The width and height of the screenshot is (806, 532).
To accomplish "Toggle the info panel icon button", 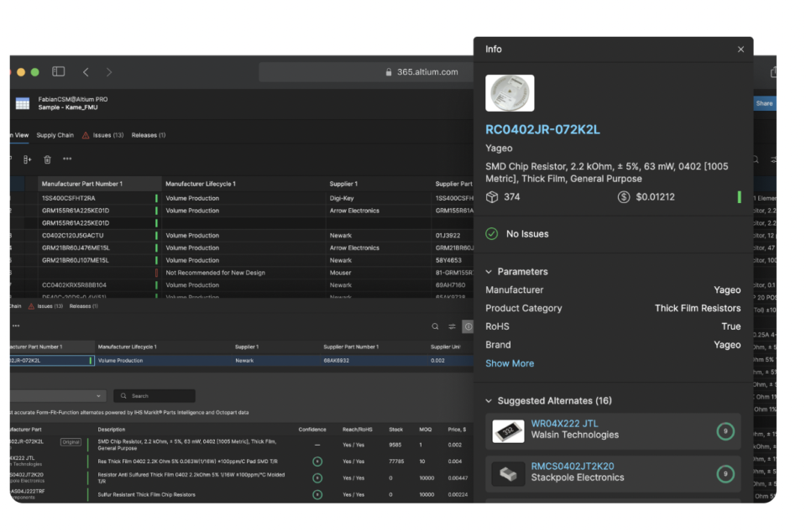I will (468, 326).
